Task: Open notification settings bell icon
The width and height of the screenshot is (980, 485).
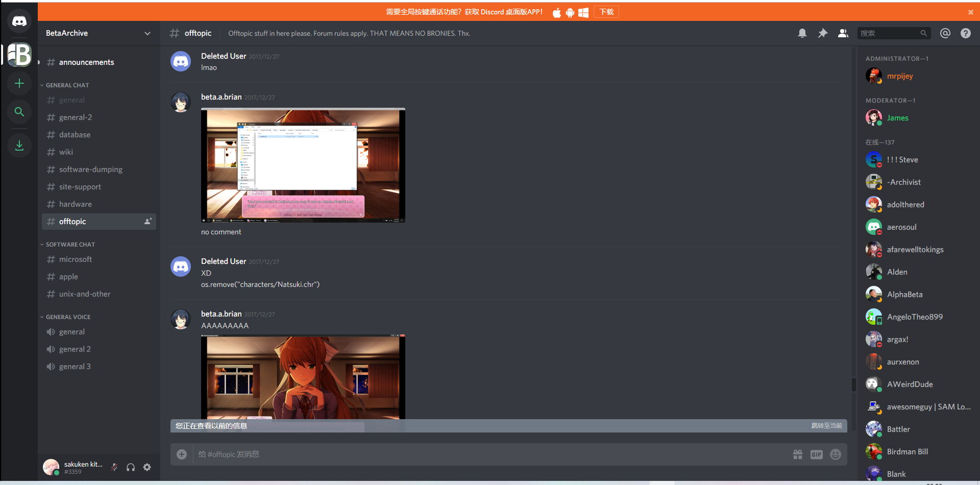Action: click(802, 33)
